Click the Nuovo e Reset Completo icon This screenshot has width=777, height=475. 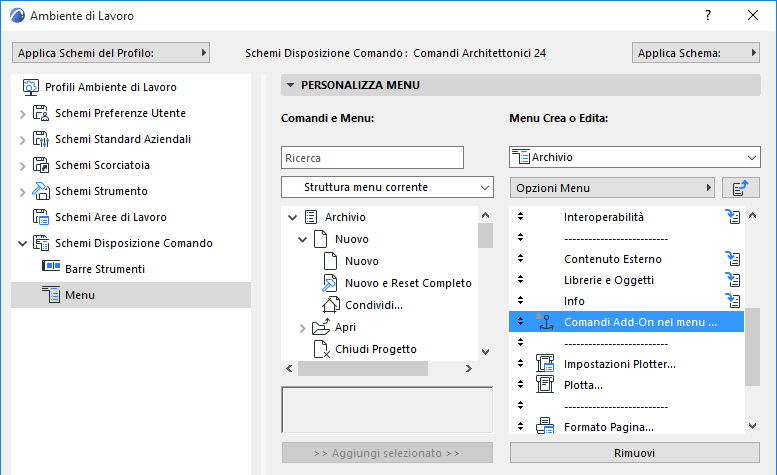coord(332,283)
